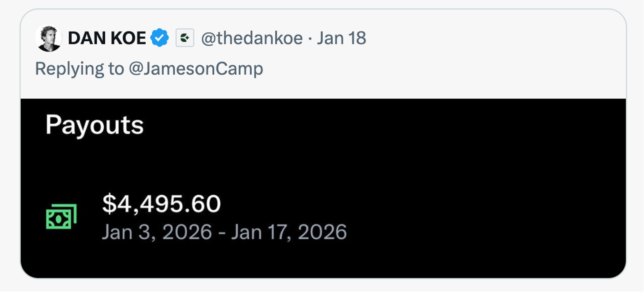
Task: Click the dot separator before Jan 18
Action: click(x=310, y=39)
